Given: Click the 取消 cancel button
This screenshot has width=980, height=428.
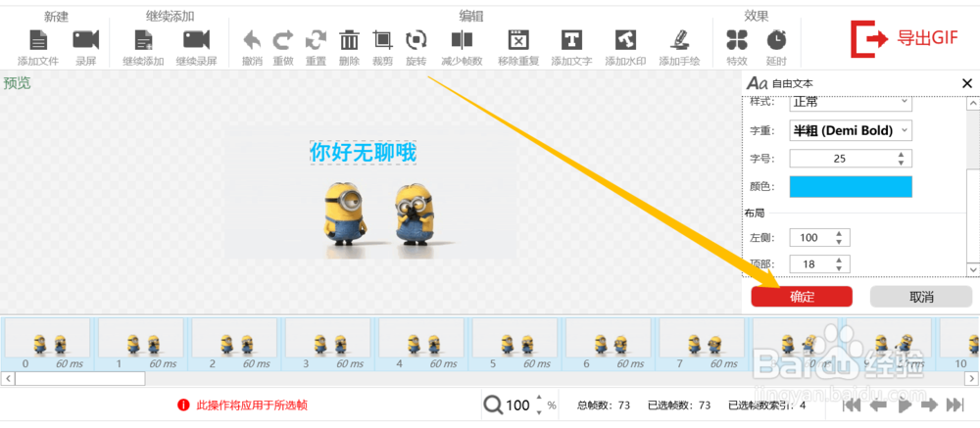Looking at the screenshot, I should [921, 297].
